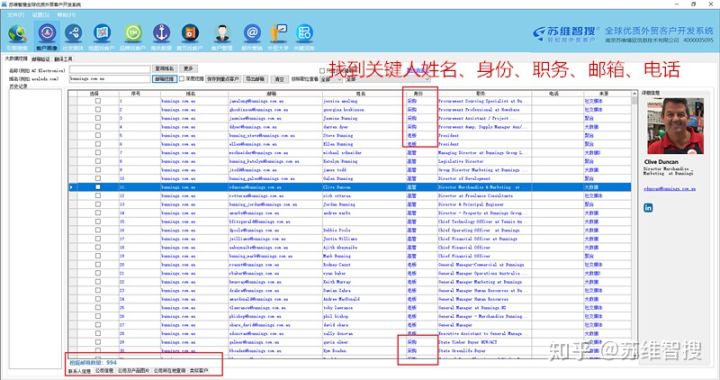Screen dimensions: 720x380
Task: Tick the checkbox for Steve Bunning row
Action: click(98, 135)
